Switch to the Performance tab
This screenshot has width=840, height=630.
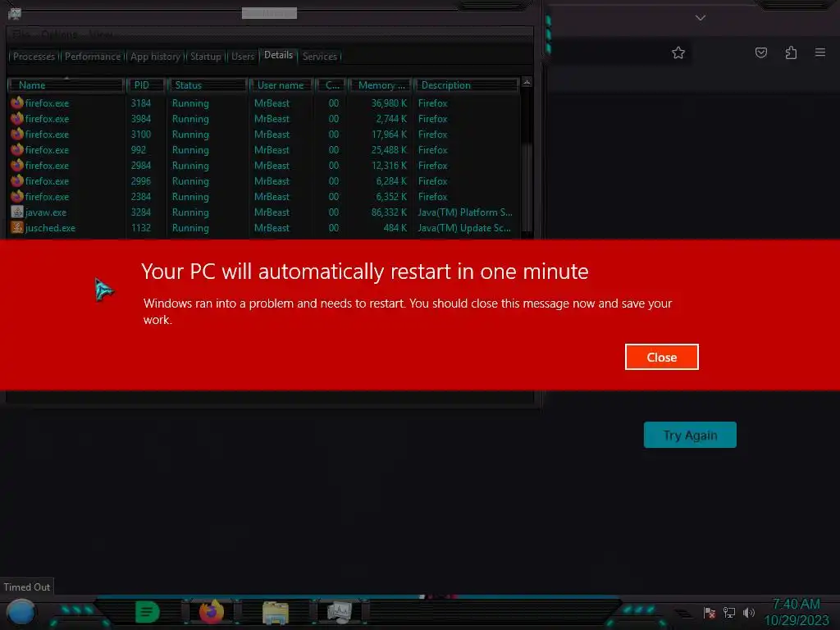tap(93, 57)
